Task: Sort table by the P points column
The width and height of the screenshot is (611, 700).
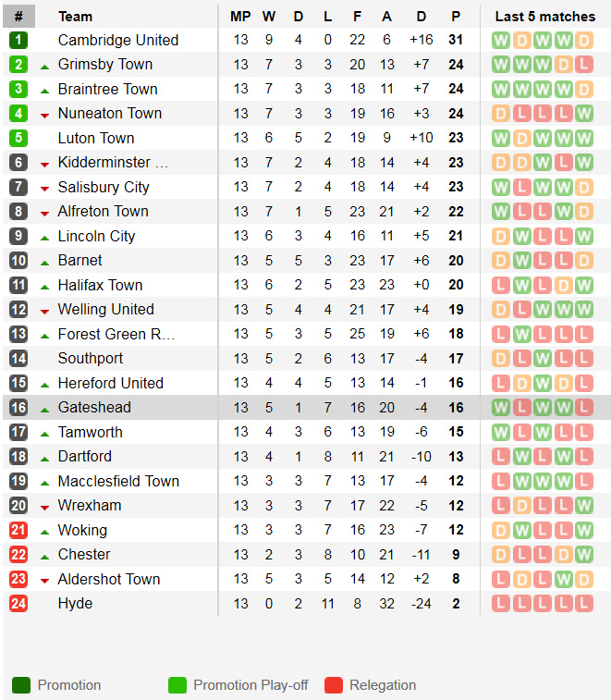Action: (x=456, y=16)
